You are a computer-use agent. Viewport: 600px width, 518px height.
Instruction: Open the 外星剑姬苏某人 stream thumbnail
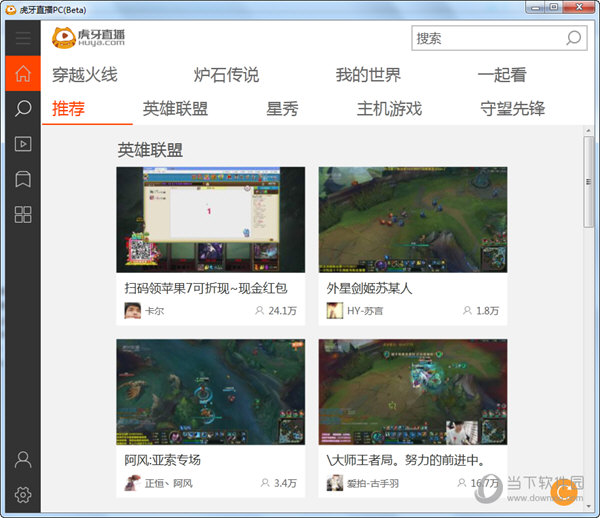(412, 219)
